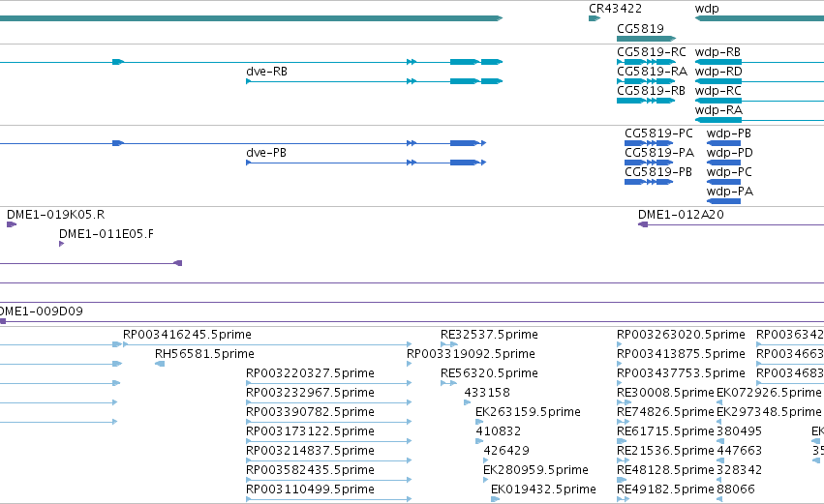Choose the wdp-PB protein label
The height and width of the screenshot is (504, 824).
coord(729,133)
